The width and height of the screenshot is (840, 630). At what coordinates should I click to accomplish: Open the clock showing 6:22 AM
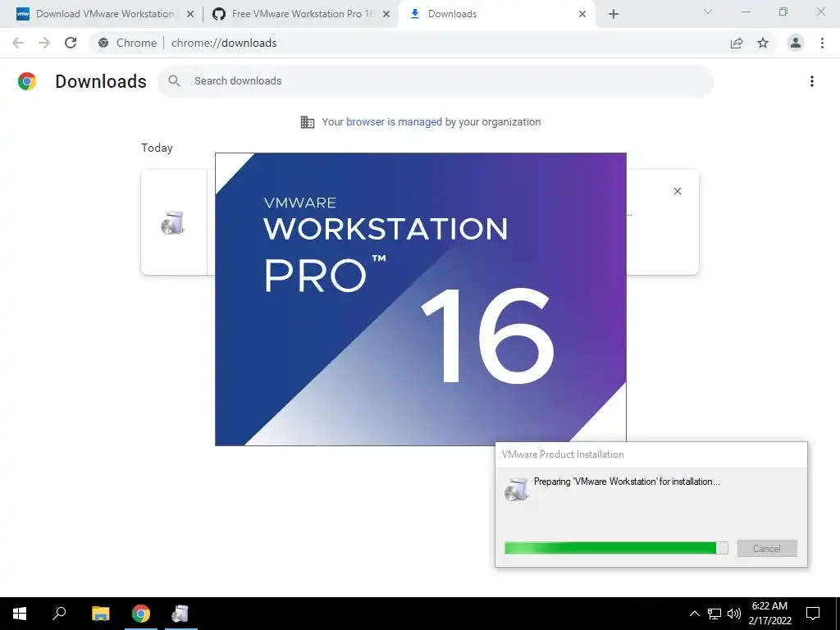(x=769, y=614)
